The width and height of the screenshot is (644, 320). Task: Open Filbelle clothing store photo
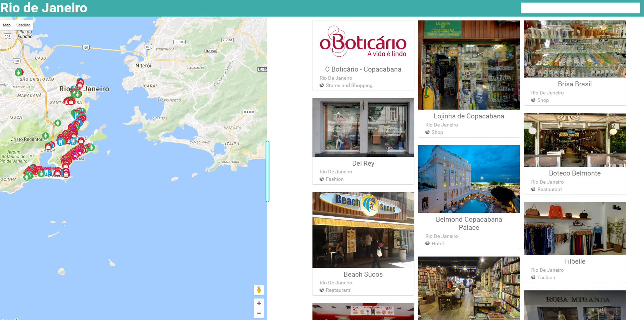tap(575, 229)
